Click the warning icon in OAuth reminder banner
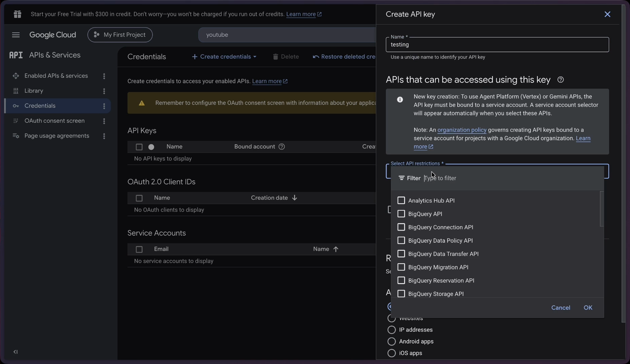Image resolution: width=630 pixels, height=364 pixels. [141, 103]
